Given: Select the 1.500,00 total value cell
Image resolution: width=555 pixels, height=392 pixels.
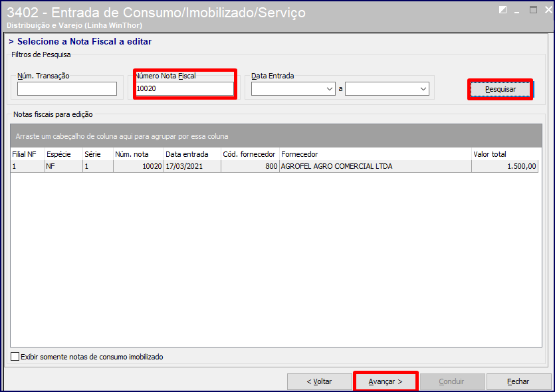Looking at the screenshot, I should click(504, 166).
